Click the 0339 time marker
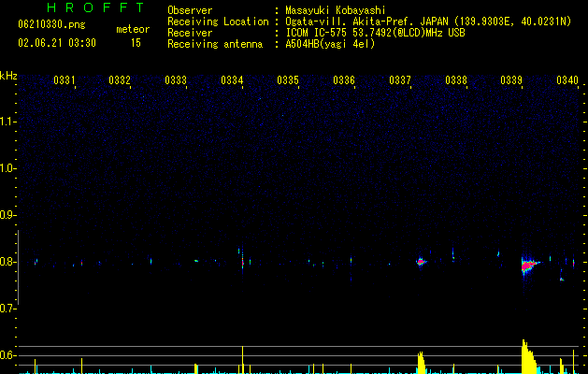 tap(511, 80)
